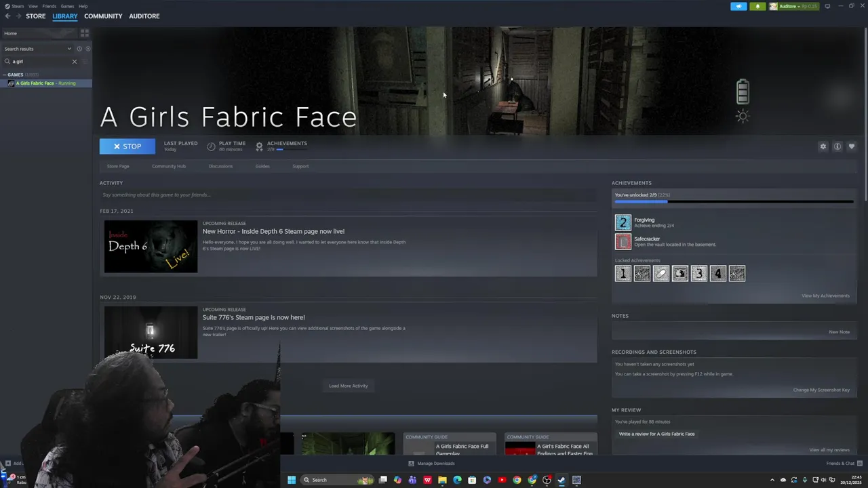Load More Activity
This screenshot has width=868, height=488.
point(349,386)
